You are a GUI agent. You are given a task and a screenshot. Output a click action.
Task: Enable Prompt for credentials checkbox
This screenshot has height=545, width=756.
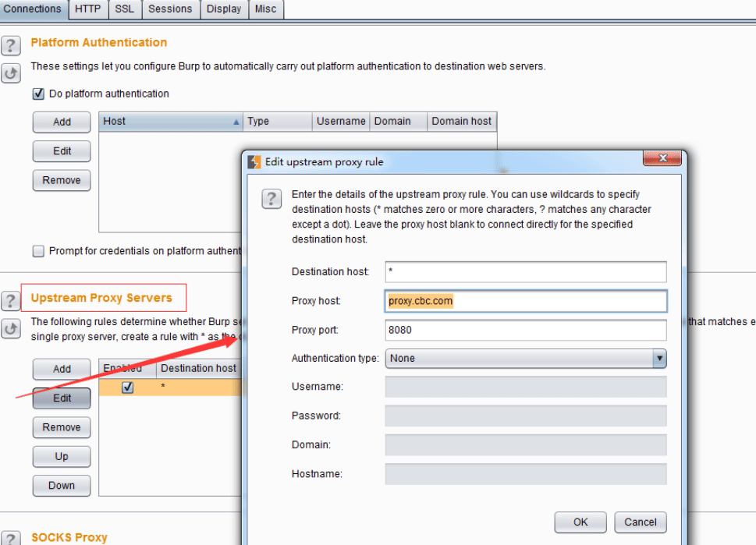[x=38, y=251]
